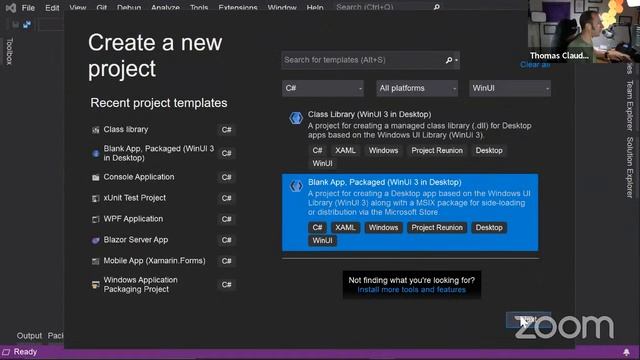
Task: Click the Class library icon in recent templates
Action: (x=96, y=130)
